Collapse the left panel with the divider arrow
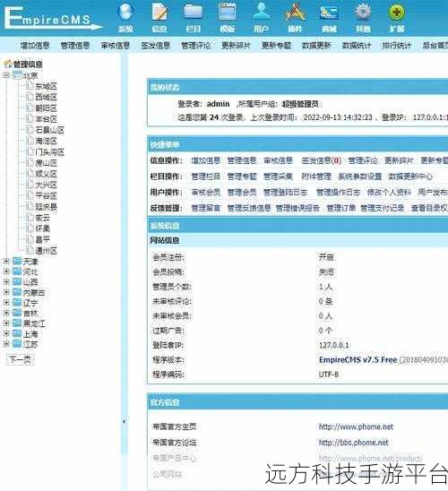 pos(124,421)
